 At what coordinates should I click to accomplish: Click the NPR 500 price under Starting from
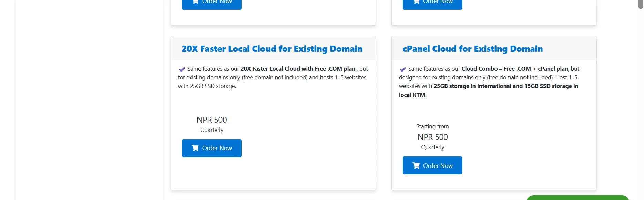(x=432, y=137)
